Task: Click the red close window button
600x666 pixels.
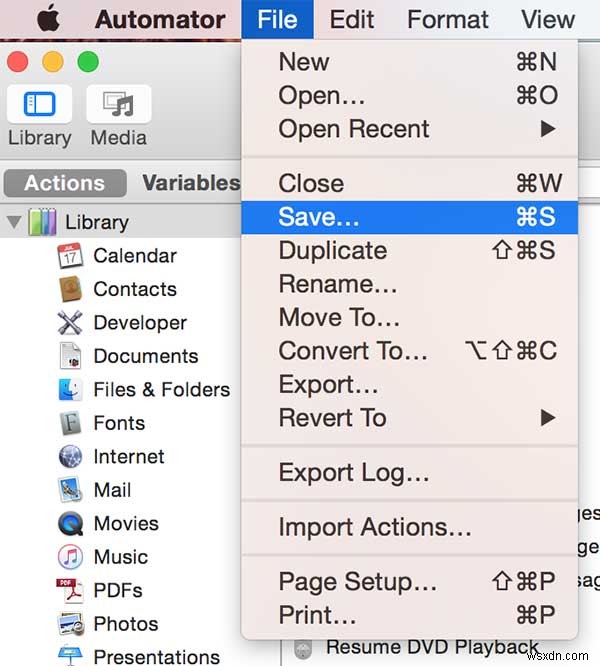Action: tap(18, 62)
